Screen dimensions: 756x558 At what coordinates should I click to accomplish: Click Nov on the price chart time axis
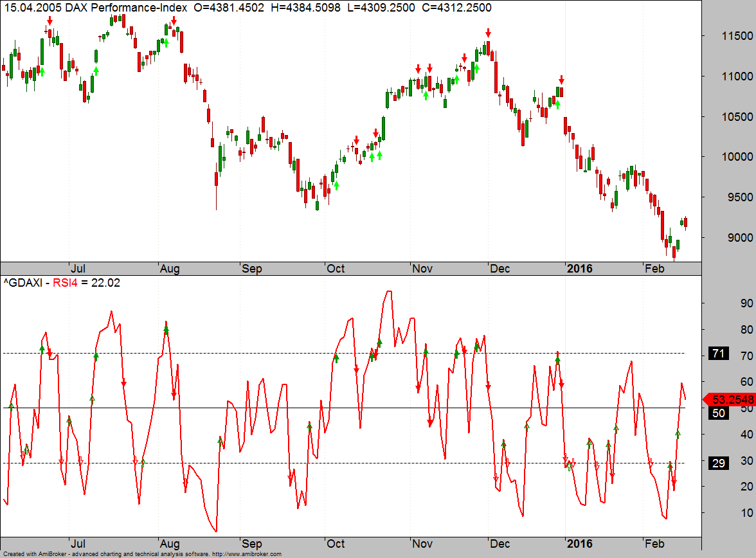[x=422, y=269]
